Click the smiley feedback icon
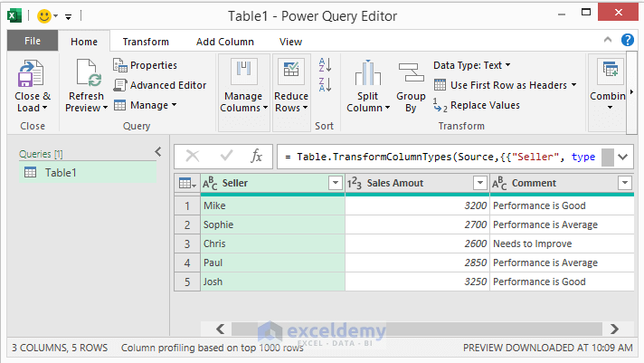 (x=44, y=16)
